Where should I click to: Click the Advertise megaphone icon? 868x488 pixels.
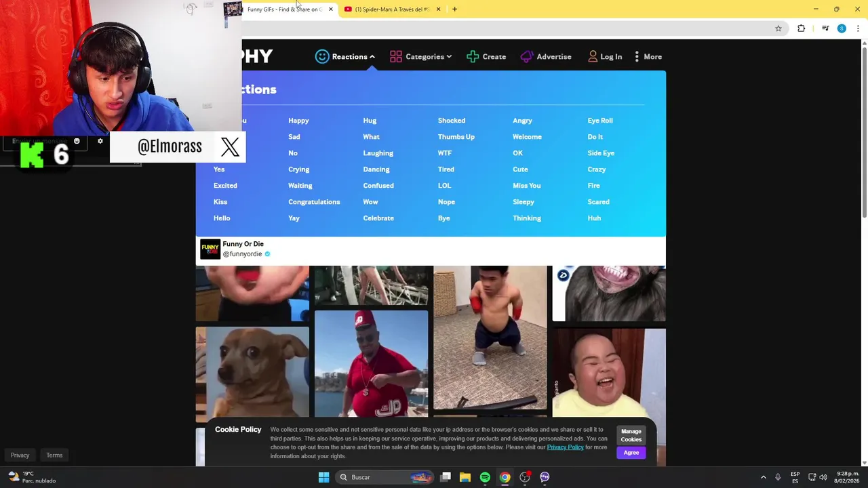click(527, 56)
